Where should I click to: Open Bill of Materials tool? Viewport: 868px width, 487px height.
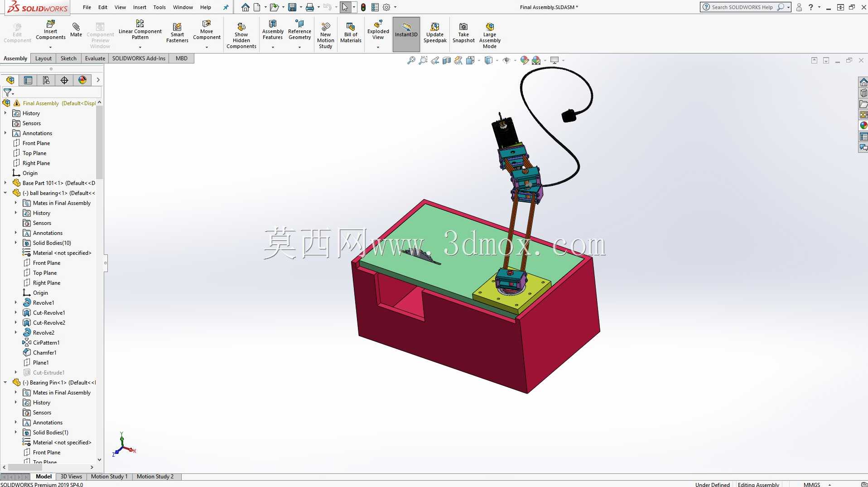click(x=351, y=33)
